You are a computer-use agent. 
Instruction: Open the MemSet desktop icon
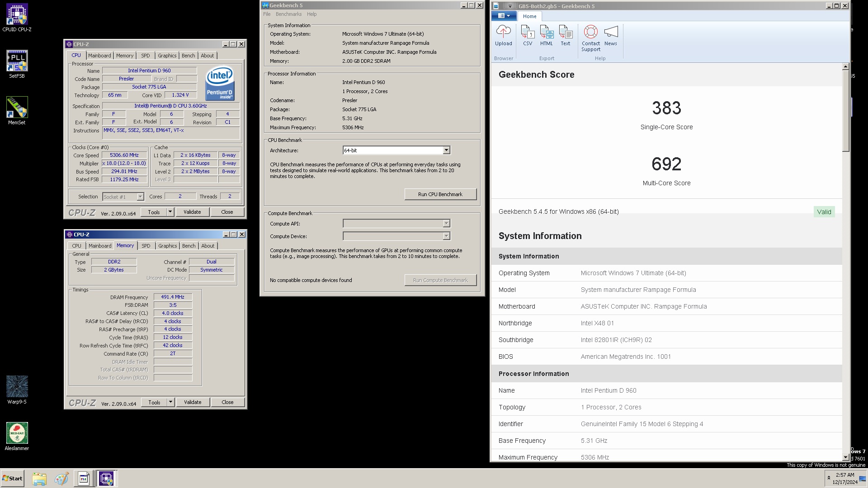(17, 111)
